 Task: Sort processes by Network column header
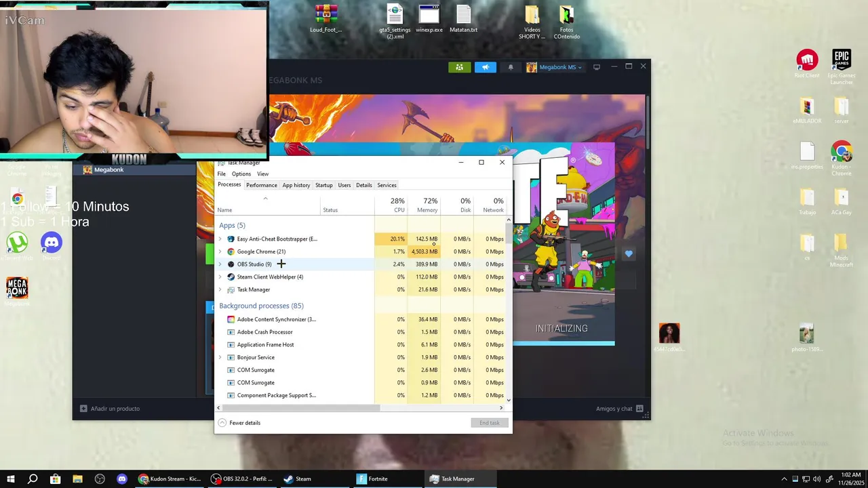click(x=490, y=205)
